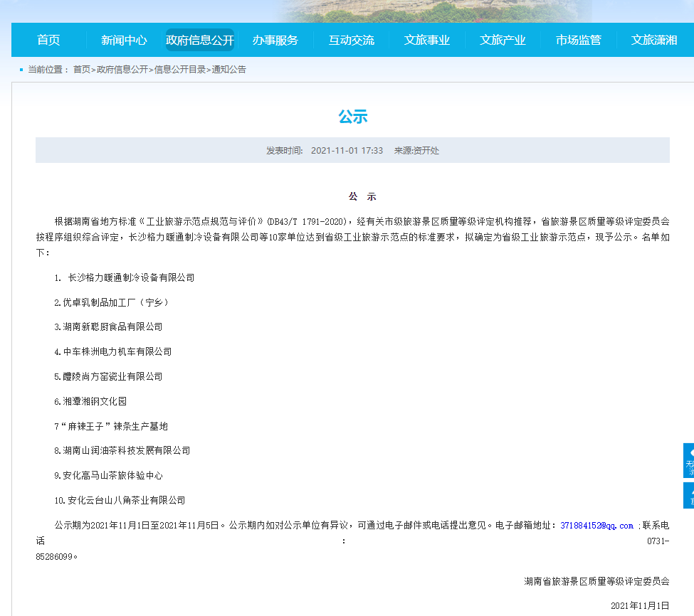
Task: Open the 文旅事业 navigation item
Action: (x=426, y=41)
